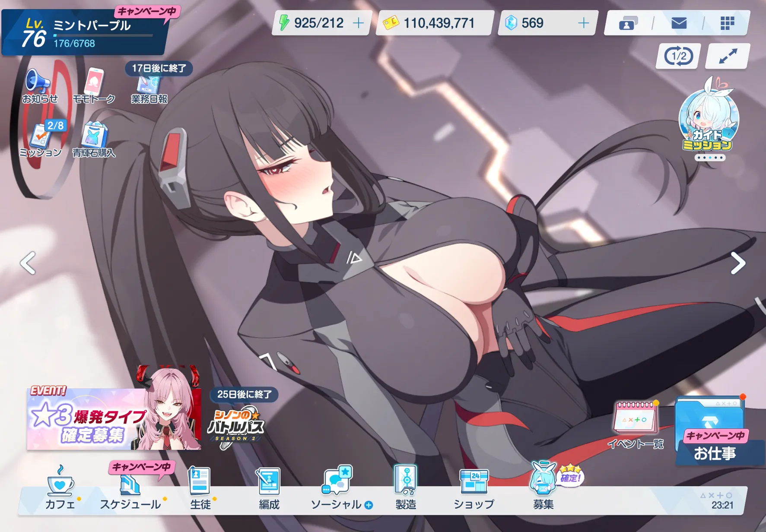Click the 25日後に終了 label above battle pass

tap(245, 394)
